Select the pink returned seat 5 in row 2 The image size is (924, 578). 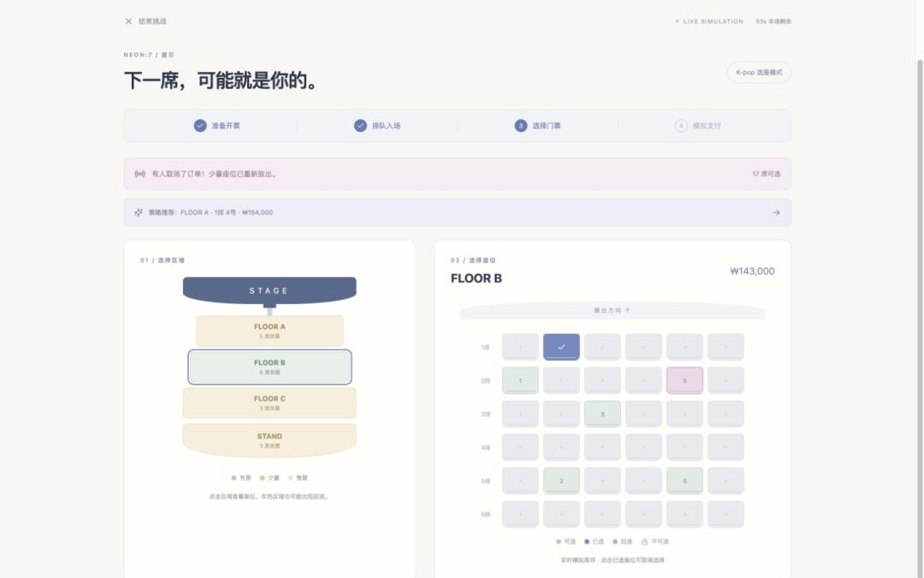click(684, 380)
